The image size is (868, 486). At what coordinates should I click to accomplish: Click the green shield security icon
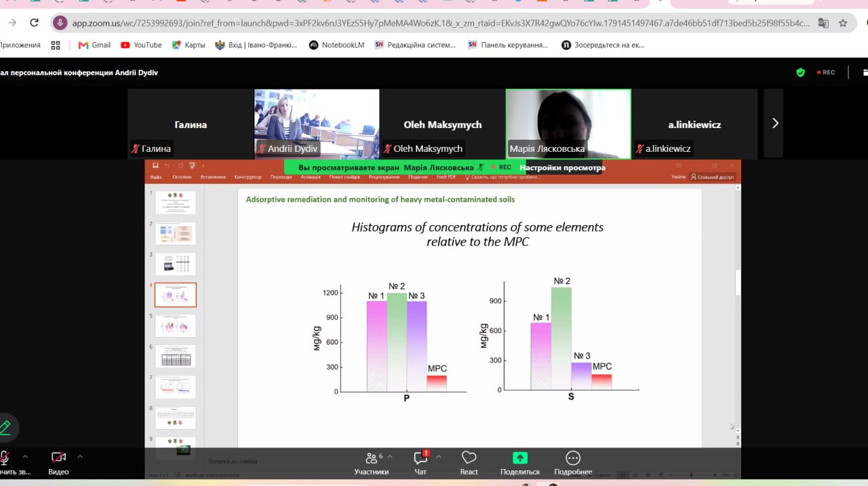point(800,73)
